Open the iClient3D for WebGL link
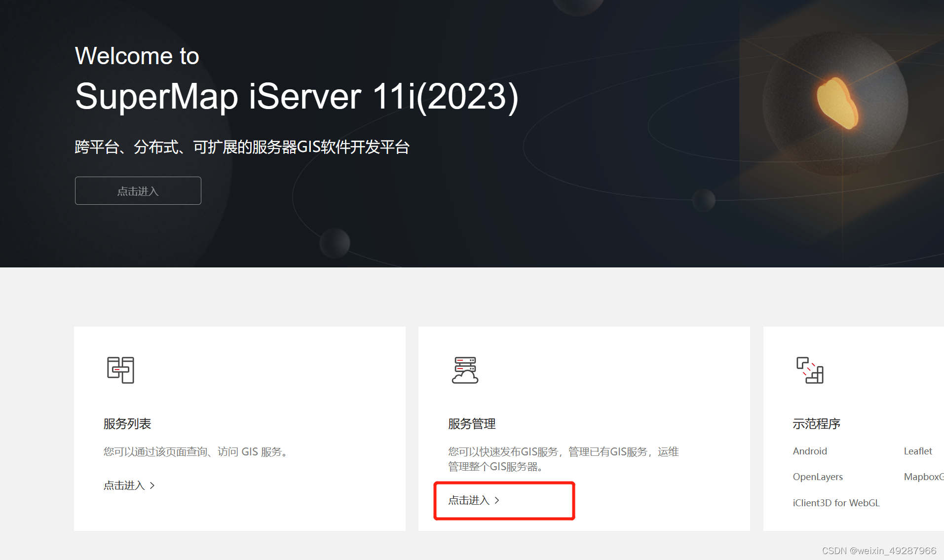This screenshot has width=944, height=560. (835, 503)
